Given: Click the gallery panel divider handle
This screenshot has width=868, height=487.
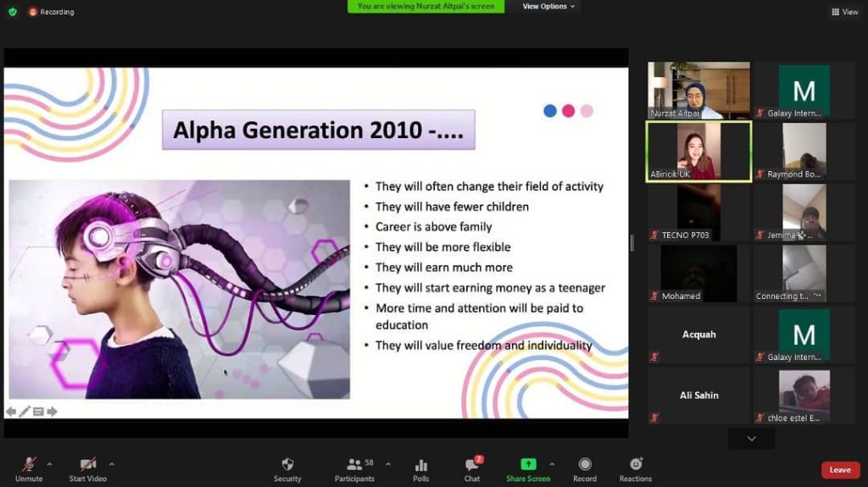Looking at the screenshot, I should point(632,243).
